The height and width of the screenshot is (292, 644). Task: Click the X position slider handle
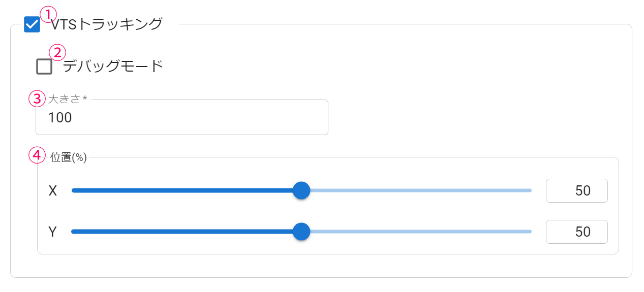pyautogui.click(x=302, y=190)
